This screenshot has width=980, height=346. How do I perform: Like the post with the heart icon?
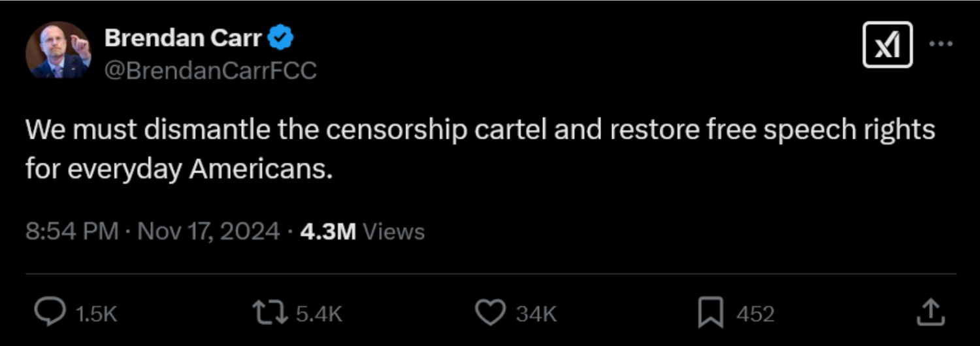[489, 313]
